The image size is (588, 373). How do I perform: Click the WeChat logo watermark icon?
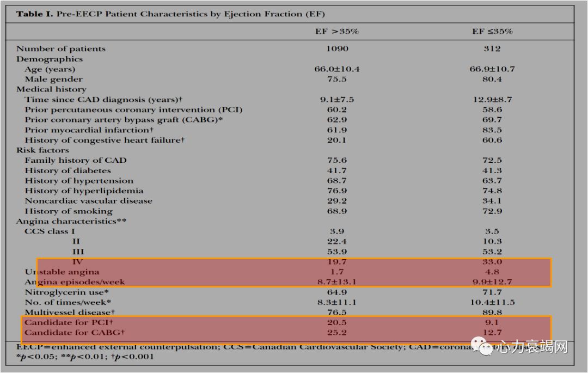click(481, 346)
